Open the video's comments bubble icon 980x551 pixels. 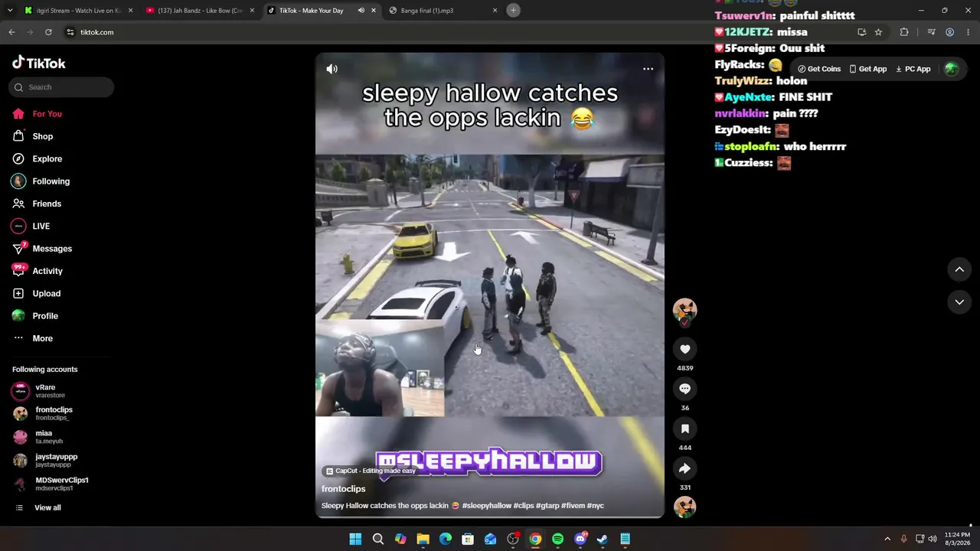(684, 389)
